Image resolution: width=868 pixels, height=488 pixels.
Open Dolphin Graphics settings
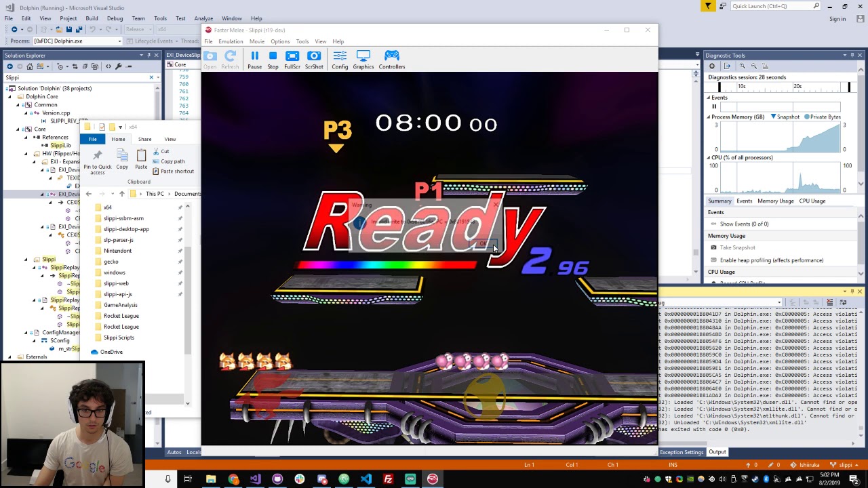tap(363, 60)
